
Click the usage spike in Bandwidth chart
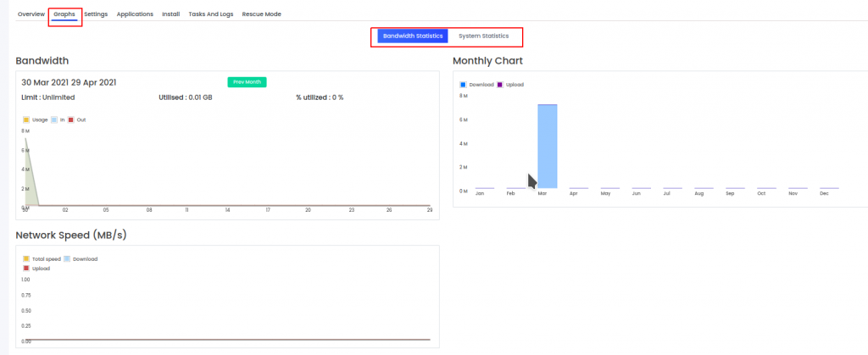pyautogui.click(x=30, y=182)
